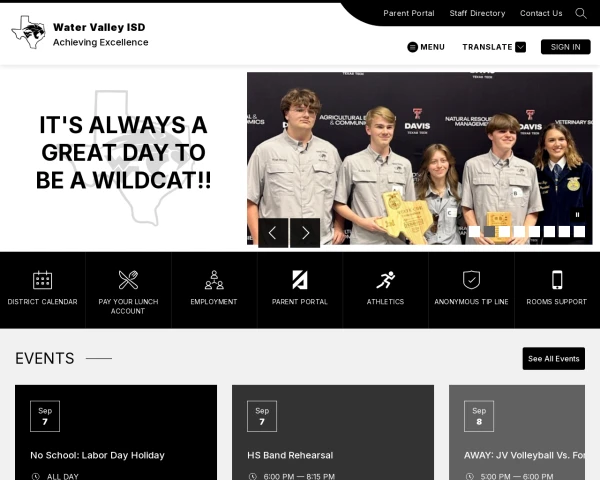Screen dimensions: 600x480
Task: Click the Achieving Excellence tagline
Action: (x=101, y=42)
